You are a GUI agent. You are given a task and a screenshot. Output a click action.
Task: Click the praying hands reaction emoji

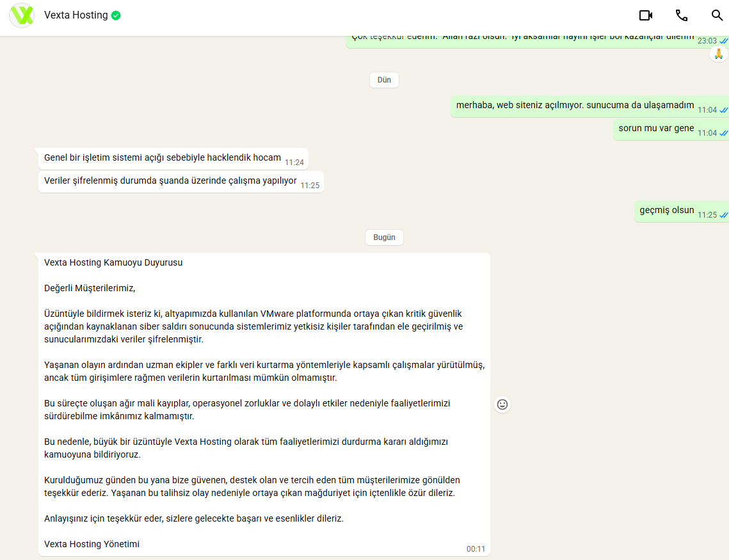click(x=718, y=54)
